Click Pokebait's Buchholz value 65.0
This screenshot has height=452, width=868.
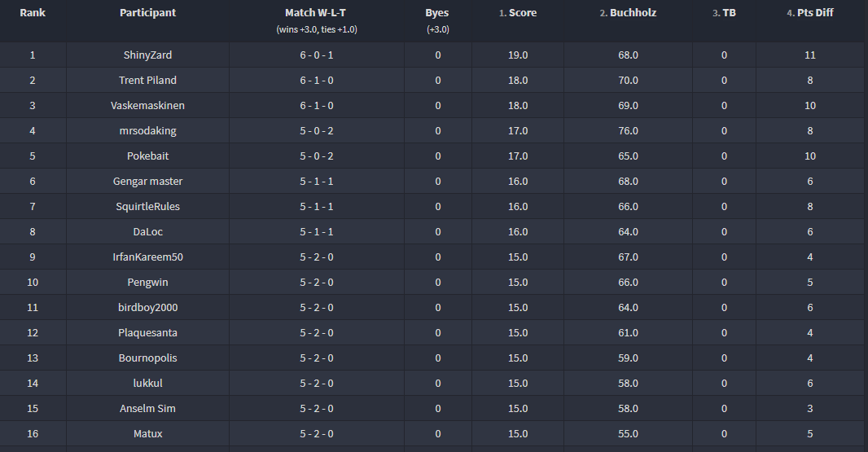tap(628, 156)
